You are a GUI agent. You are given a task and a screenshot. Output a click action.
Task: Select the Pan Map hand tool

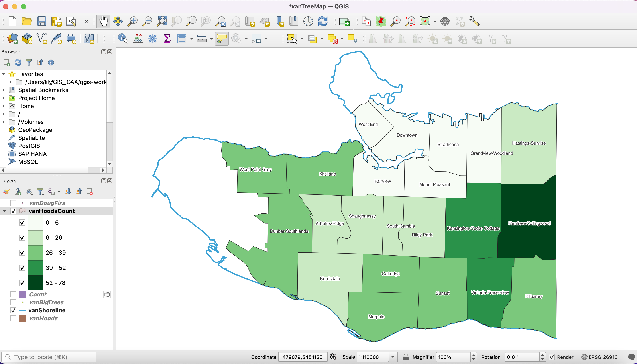[x=103, y=22]
